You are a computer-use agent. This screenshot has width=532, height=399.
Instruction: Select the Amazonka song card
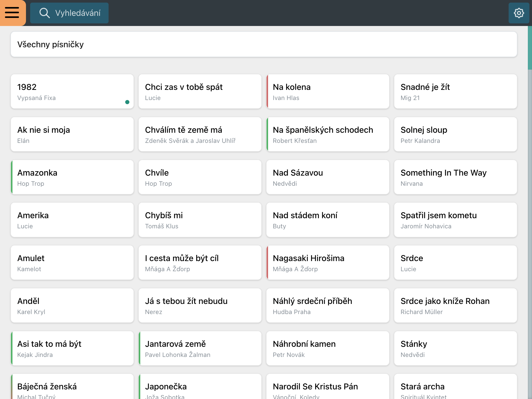tap(72, 177)
